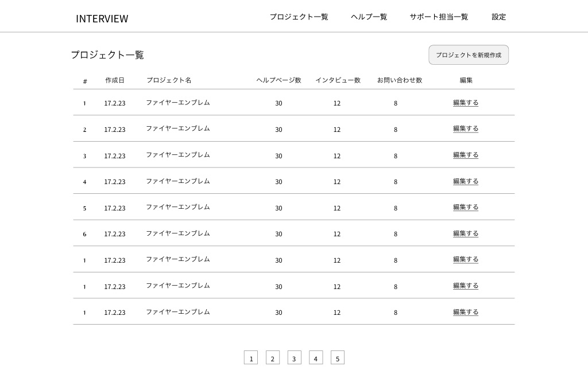The height and width of the screenshot is (390, 588).
Task: Click date 17.2.23 in row number 2
Action: coord(115,130)
